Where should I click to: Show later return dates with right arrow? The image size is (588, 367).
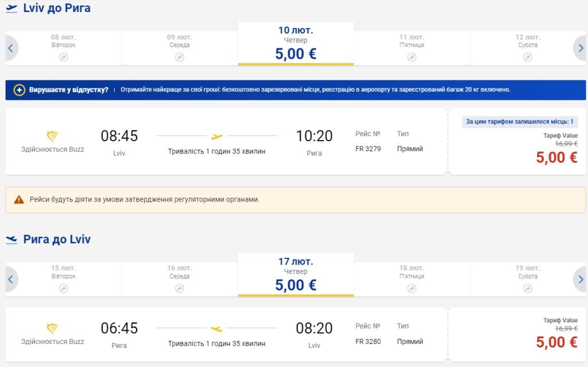580,280
